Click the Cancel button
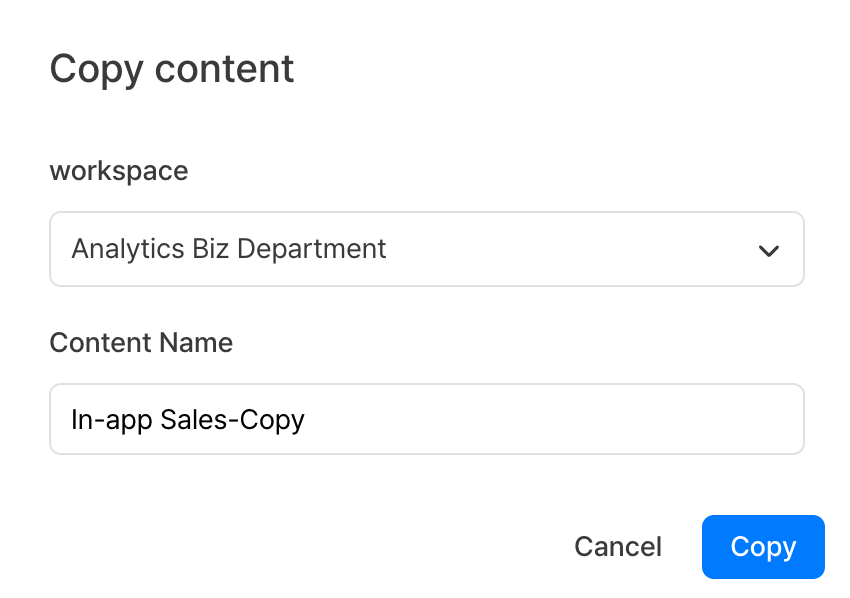Image resolution: width=850 pixels, height=598 pixels. point(617,547)
